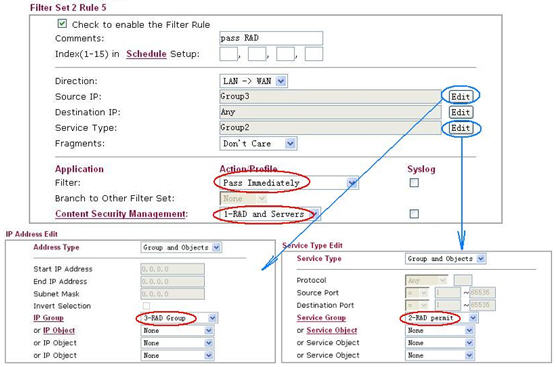Open the first IP Object None dropdown
This screenshot has height=367, width=556.
(177, 330)
